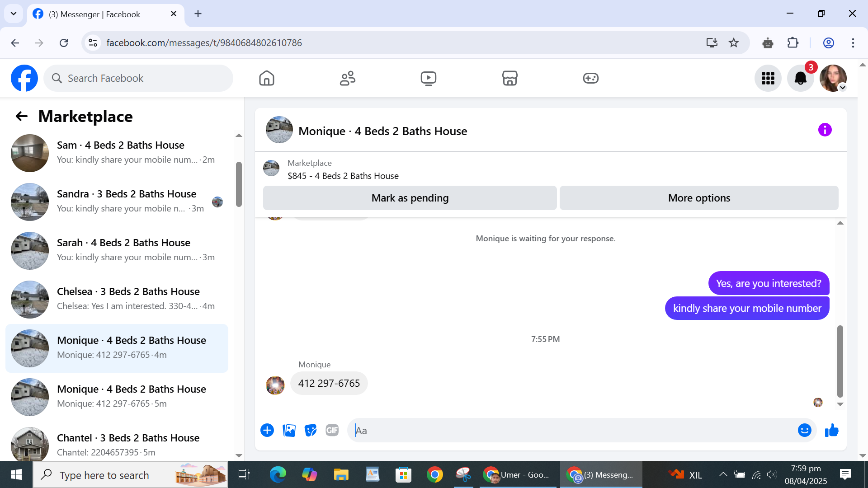Click the attach photo icon
Image resolution: width=868 pixels, height=488 pixels.
(289, 430)
